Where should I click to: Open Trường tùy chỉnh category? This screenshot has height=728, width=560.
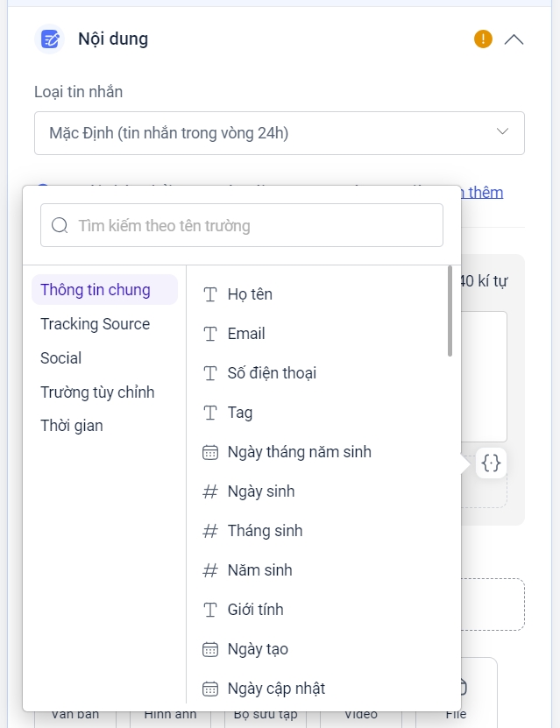point(97,392)
